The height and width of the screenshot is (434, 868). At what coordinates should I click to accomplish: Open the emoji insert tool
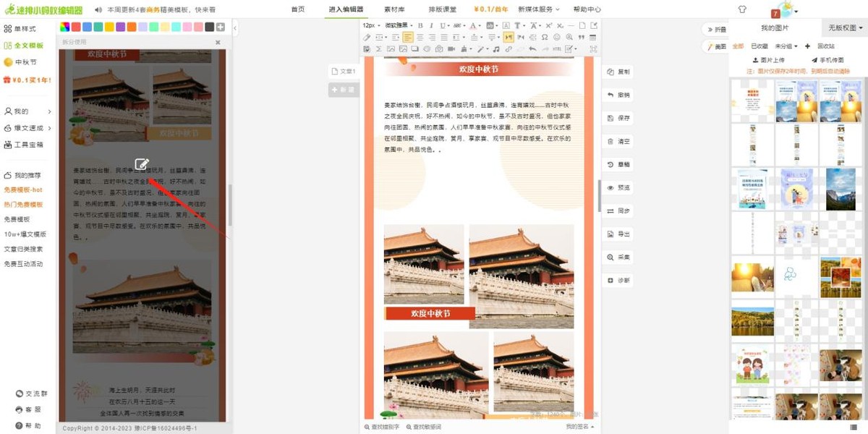pos(557,37)
